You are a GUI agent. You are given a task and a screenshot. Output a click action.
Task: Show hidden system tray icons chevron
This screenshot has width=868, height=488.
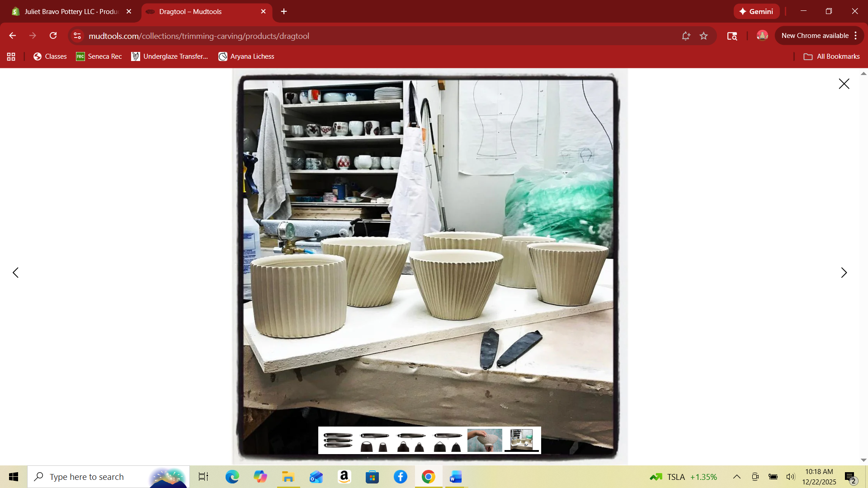[x=736, y=477]
